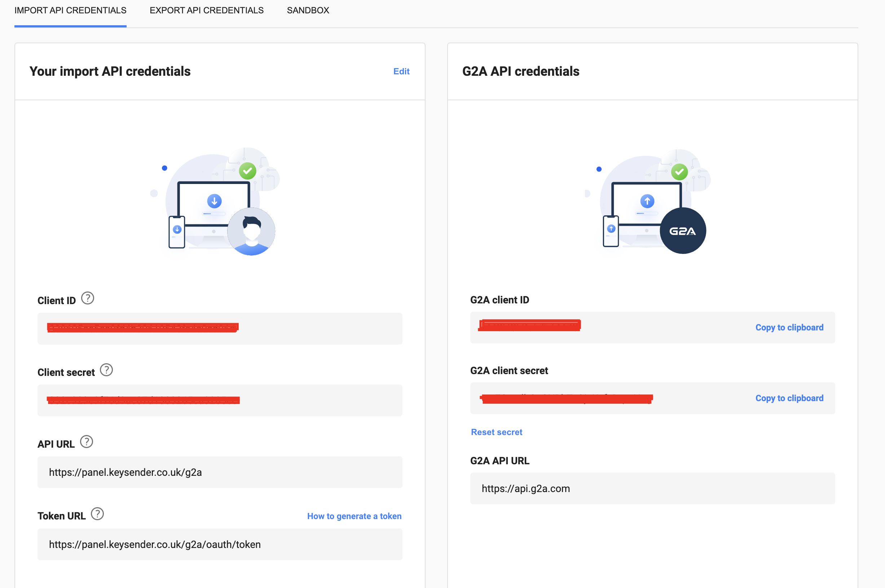The height and width of the screenshot is (588, 885).
Task: Open the Token URL help question icon
Action: tap(97, 514)
